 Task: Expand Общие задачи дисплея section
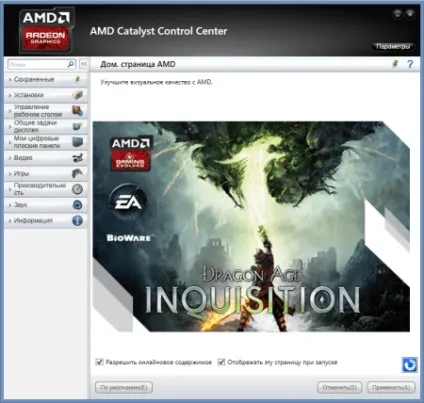tap(46, 126)
